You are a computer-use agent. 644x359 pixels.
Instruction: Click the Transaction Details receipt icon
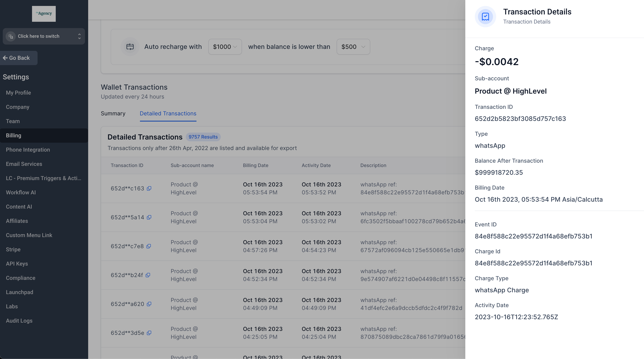(485, 16)
